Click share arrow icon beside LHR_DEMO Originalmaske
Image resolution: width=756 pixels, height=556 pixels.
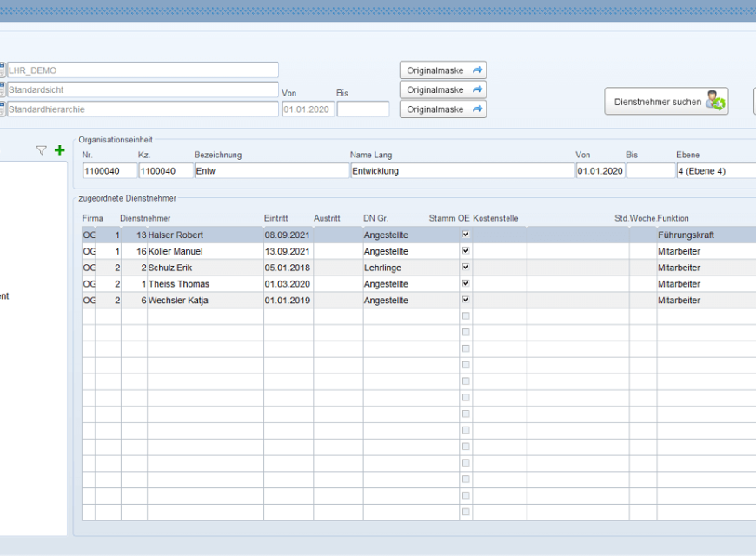(477, 70)
